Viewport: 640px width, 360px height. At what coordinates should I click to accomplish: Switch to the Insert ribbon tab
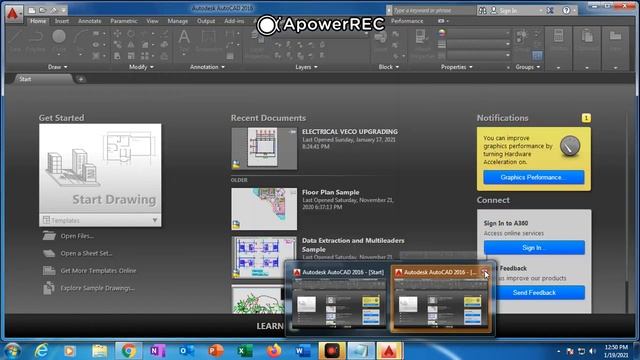62,21
